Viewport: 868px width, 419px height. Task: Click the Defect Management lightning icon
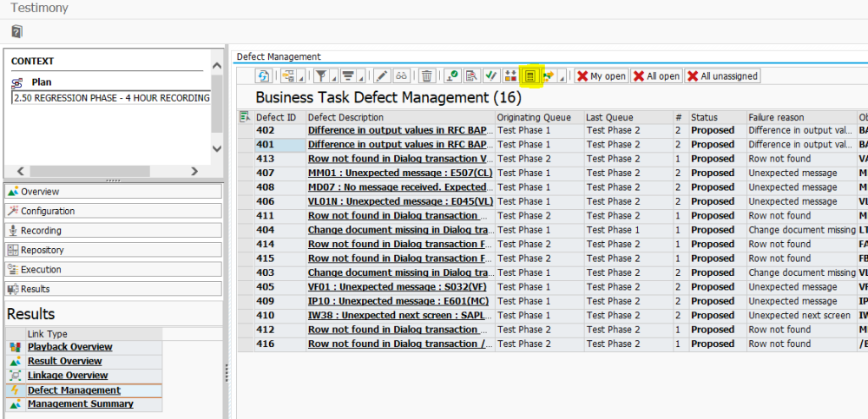pyautogui.click(x=15, y=390)
